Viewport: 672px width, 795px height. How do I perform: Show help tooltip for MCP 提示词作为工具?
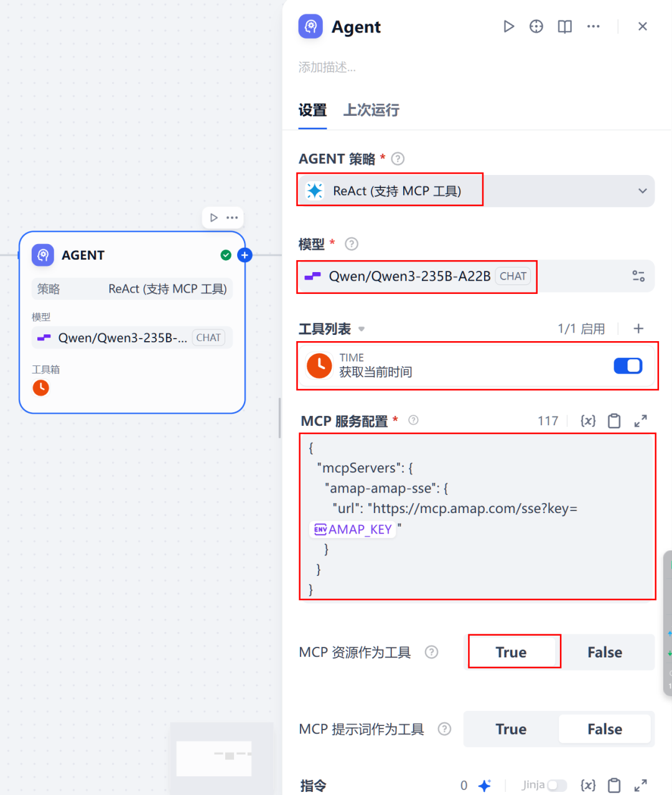click(444, 729)
